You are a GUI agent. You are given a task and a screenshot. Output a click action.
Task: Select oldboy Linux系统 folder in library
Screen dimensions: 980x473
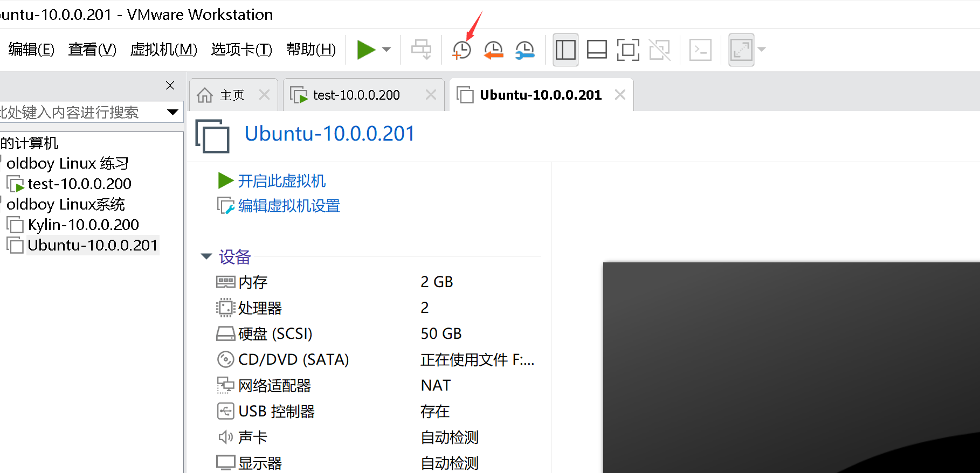tap(65, 204)
